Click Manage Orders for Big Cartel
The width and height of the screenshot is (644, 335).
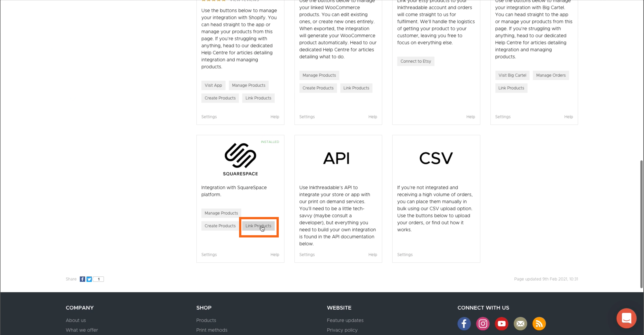coord(550,75)
